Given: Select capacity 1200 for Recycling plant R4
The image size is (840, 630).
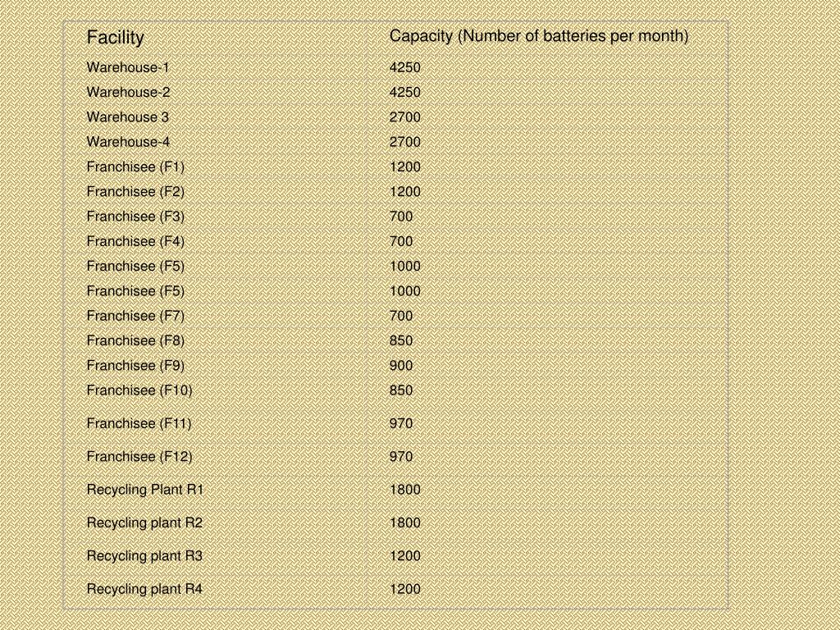Looking at the screenshot, I should (405, 590).
